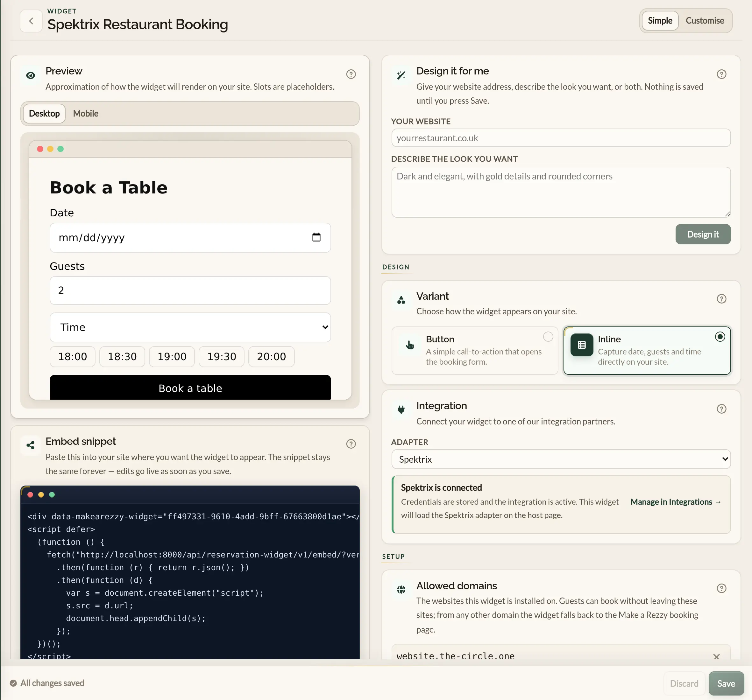The width and height of the screenshot is (752, 700).
Task: Pick the 18:00 time slot
Action: (x=72, y=356)
